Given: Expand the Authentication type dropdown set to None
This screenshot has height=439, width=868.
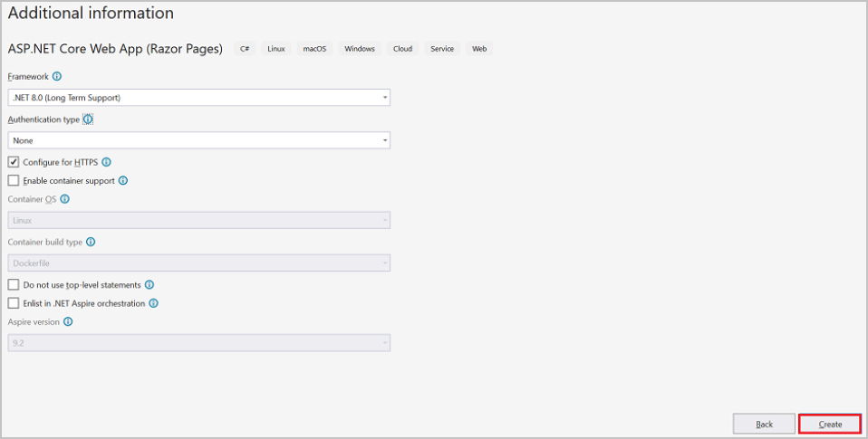Looking at the screenshot, I should 199,140.
